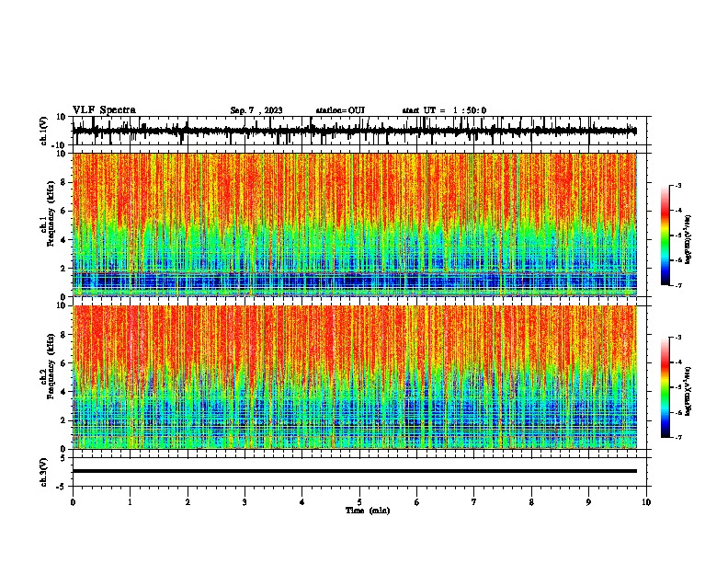The width and height of the screenshot is (728, 563).
Task: Click the '5' tick on ch.3(V) axis
Action: point(63,458)
